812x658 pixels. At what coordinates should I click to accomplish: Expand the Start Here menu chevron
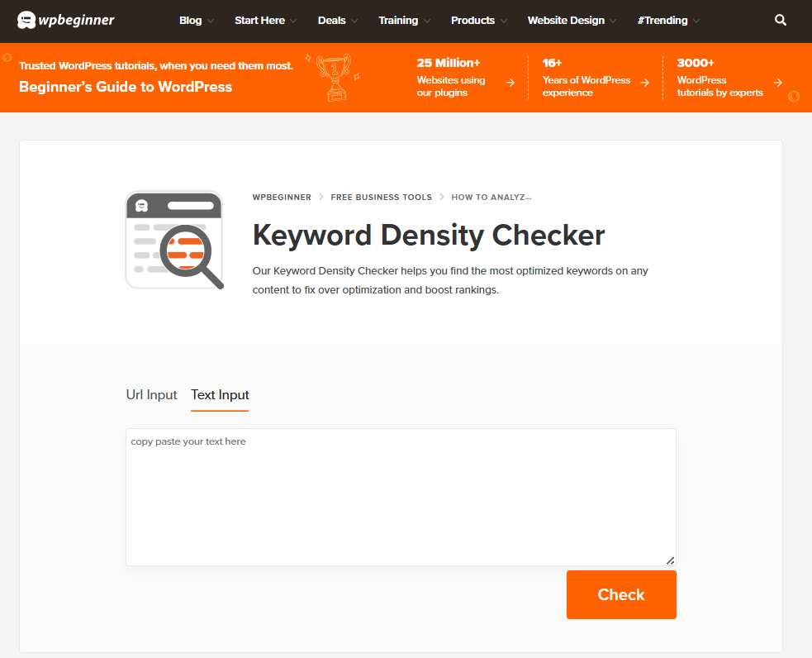point(293,21)
